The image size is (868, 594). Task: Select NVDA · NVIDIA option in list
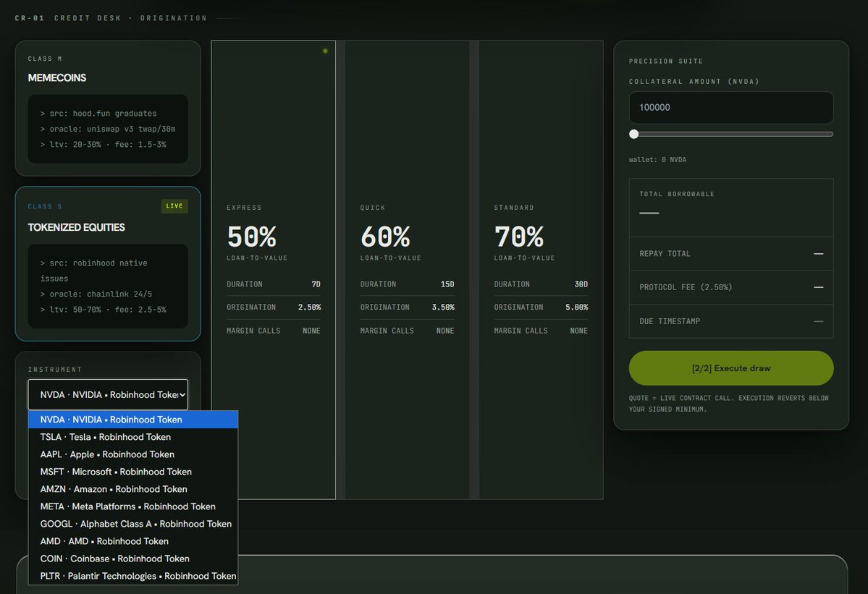pyautogui.click(x=133, y=419)
